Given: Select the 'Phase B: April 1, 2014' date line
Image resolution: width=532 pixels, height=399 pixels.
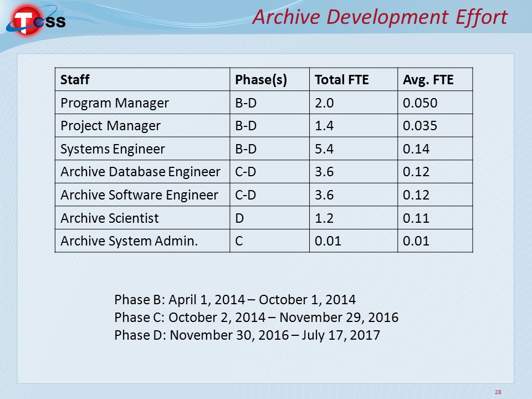Looking at the screenshot, I should coord(235,300).
